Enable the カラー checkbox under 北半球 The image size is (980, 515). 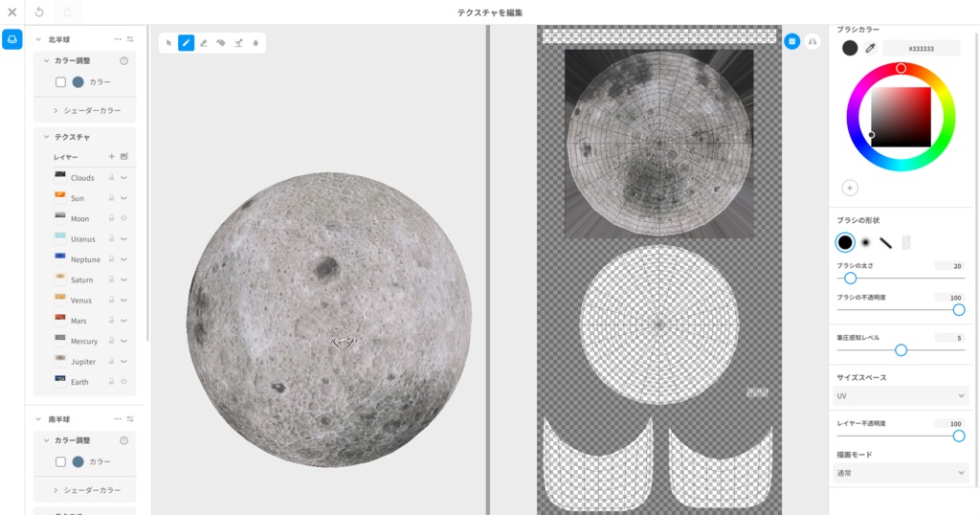tap(60, 82)
